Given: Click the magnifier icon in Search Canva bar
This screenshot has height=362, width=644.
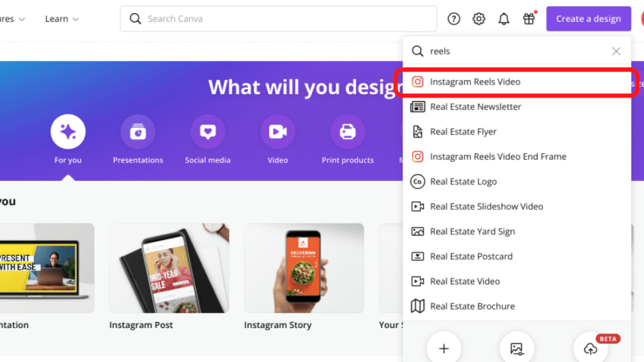Looking at the screenshot, I should click(x=135, y=19).
